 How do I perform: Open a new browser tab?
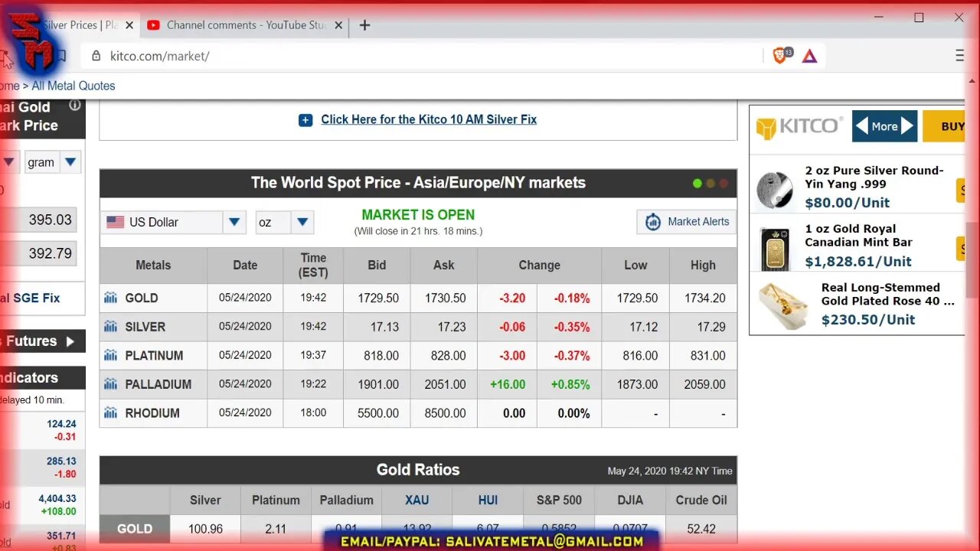click(364, 25)
